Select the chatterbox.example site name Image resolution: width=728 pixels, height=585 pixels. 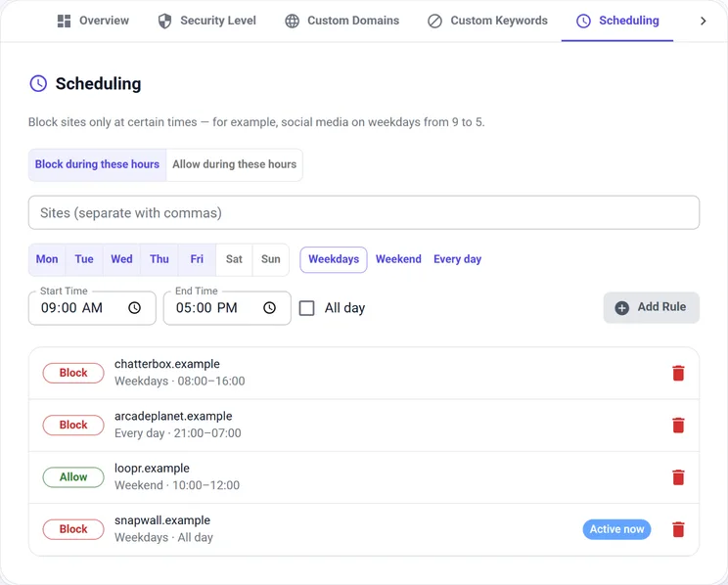tap(167, 364)
